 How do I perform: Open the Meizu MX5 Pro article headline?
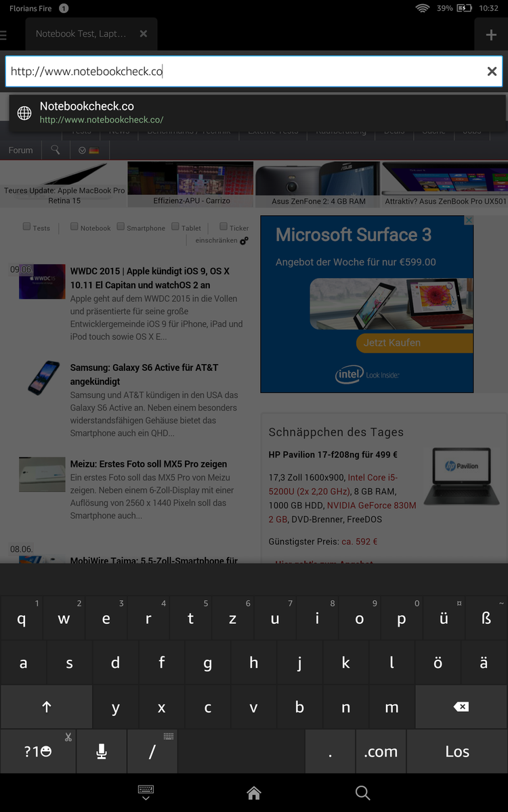[x=148, y=464]
